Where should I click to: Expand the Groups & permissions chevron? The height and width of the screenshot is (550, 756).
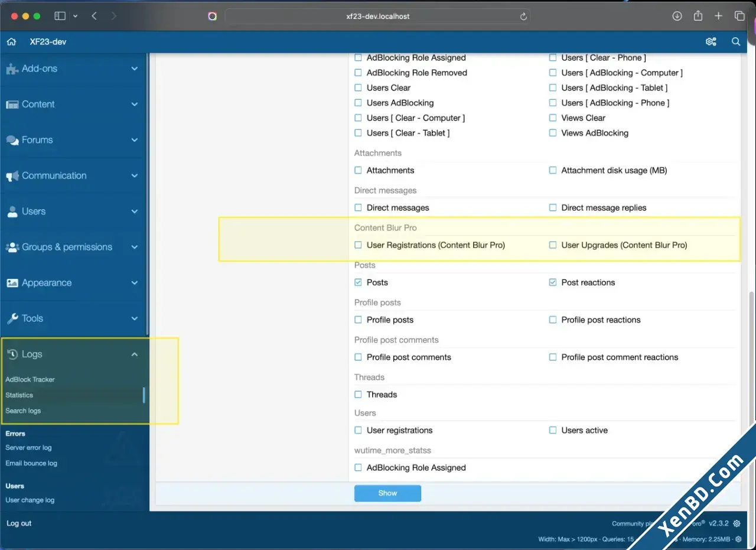pyautogui.click(x=135, y=247)
